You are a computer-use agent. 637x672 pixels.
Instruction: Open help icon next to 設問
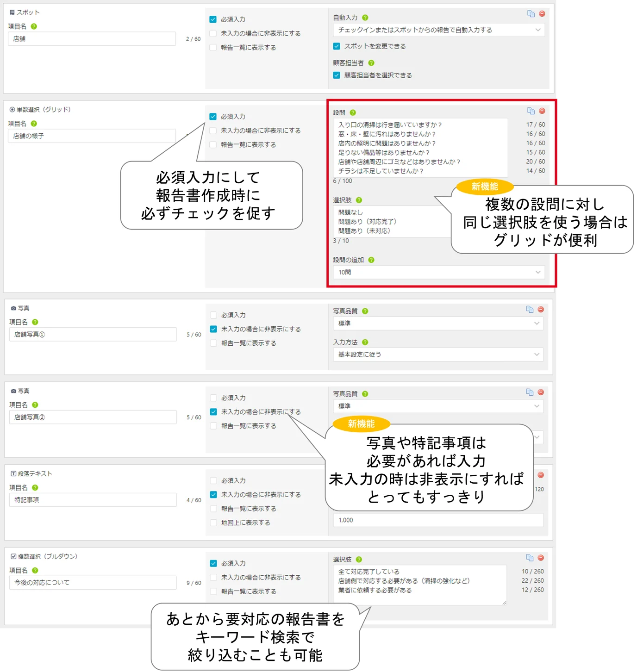point(353,112)
